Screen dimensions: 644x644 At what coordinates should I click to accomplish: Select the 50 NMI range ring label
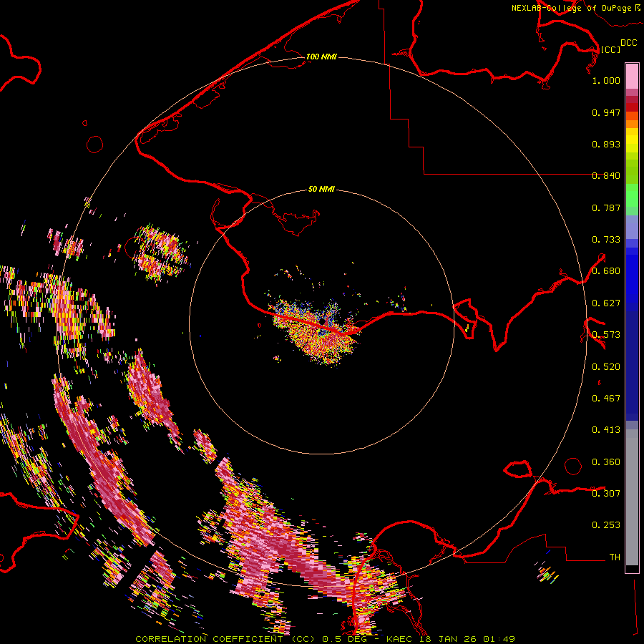coord(321,189)
